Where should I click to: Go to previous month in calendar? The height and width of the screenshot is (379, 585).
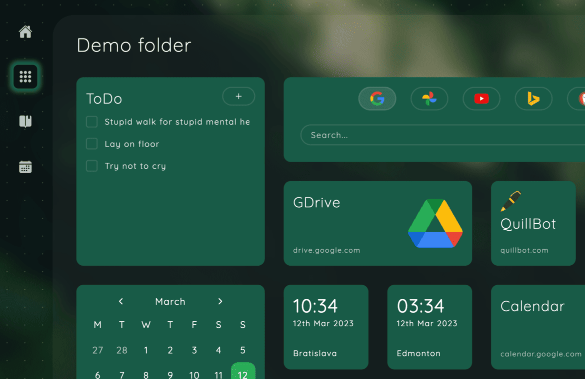point(121,301)
